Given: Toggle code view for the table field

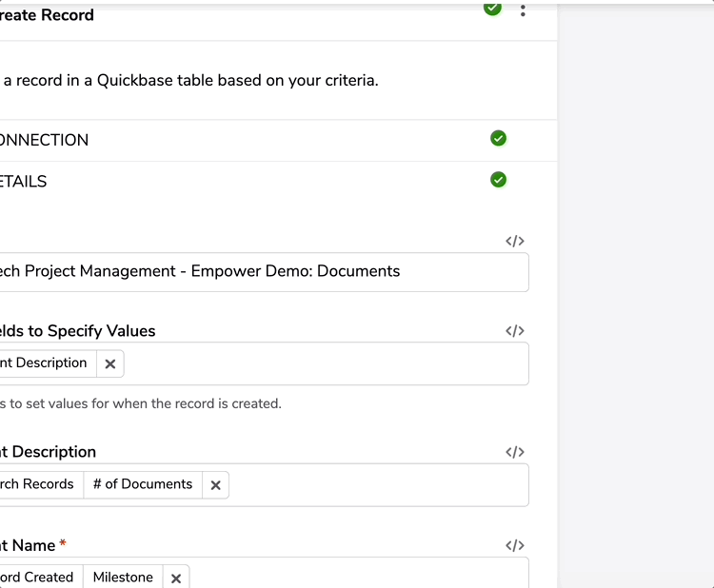Looking at the screenshot, I should pos(515,241).
